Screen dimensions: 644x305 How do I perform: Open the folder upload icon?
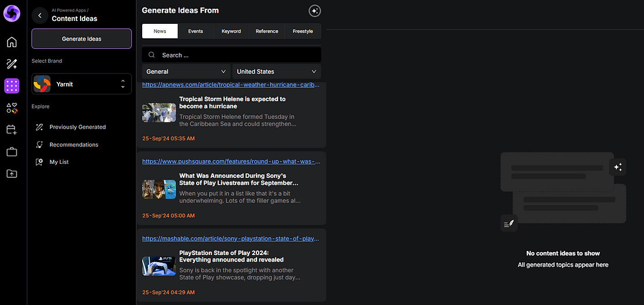pyautogui.click(x=12, y=174)
